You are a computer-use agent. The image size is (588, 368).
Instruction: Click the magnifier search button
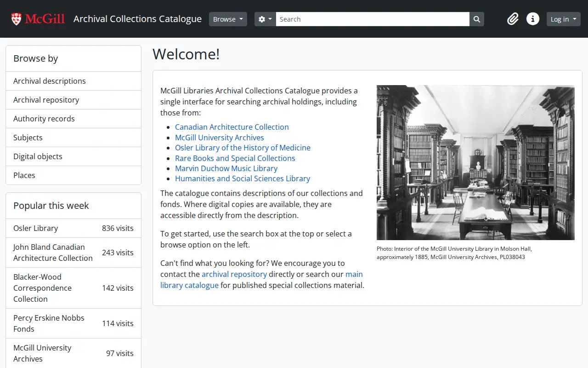[477, 19]
